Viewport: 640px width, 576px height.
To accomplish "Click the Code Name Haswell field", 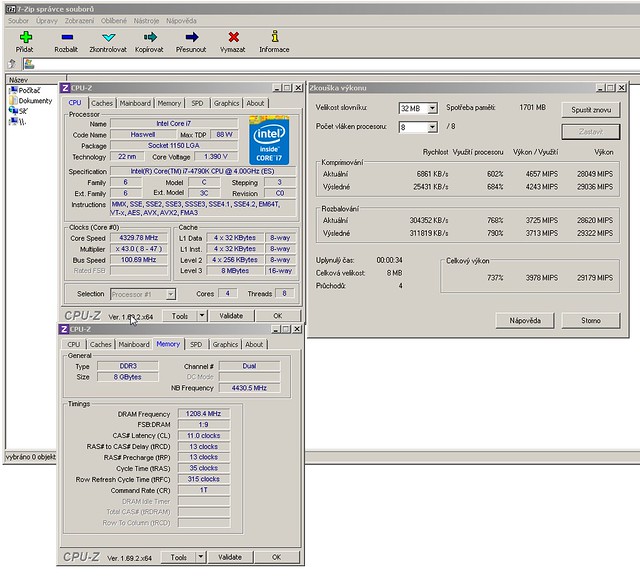I will coord(142,134).
